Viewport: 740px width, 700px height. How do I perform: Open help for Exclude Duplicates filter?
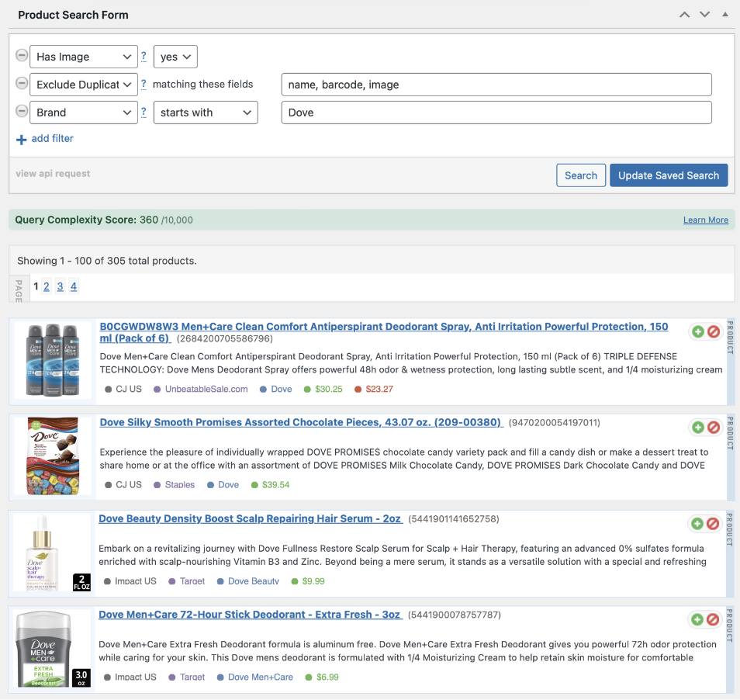tap(144, 85)
